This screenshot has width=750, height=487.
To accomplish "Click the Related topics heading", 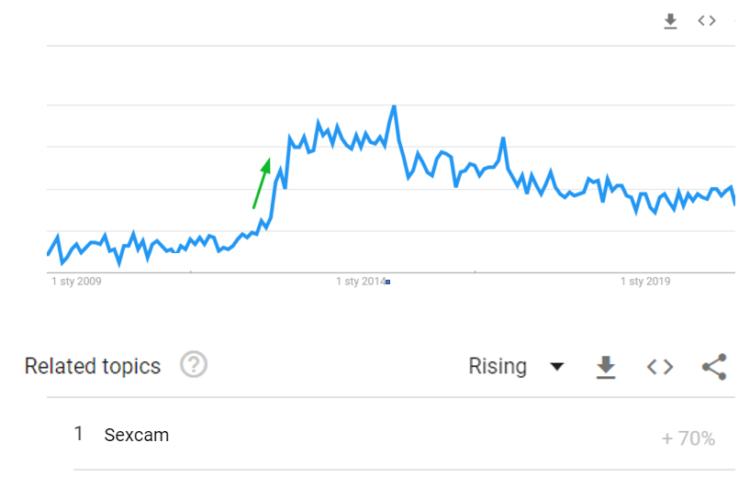I will coord(92,366).
